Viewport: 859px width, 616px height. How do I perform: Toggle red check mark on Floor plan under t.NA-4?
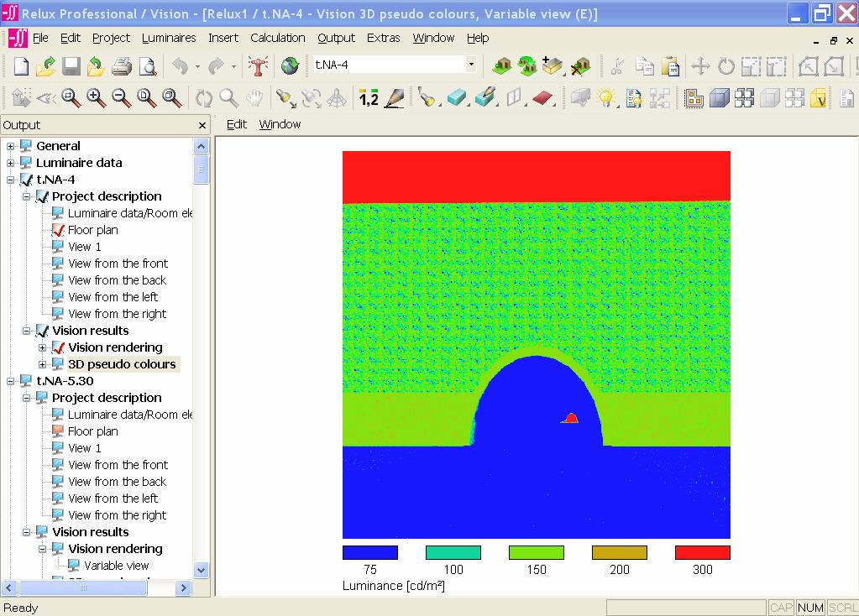pos(58,230)
